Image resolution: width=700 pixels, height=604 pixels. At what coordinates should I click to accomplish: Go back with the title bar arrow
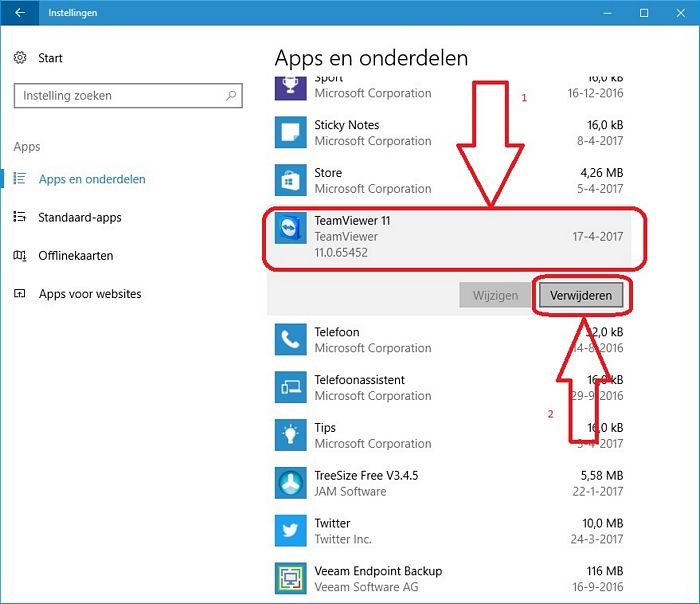pyautogui.click(x=20, y=12)
